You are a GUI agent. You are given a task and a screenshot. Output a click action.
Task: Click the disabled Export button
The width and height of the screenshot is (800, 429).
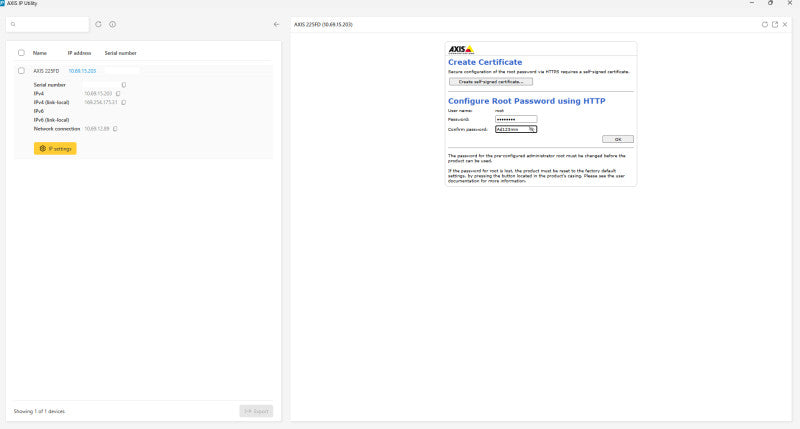(256, 411)
